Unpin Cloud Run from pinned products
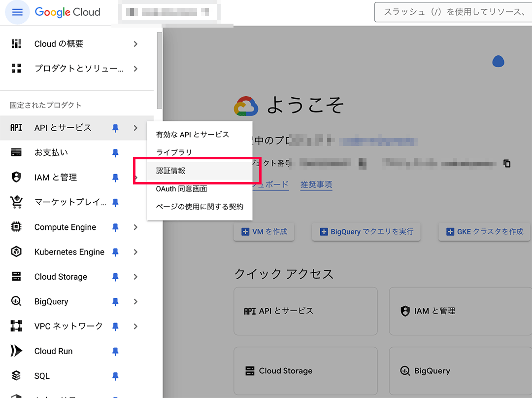 [x=115, y=351]
